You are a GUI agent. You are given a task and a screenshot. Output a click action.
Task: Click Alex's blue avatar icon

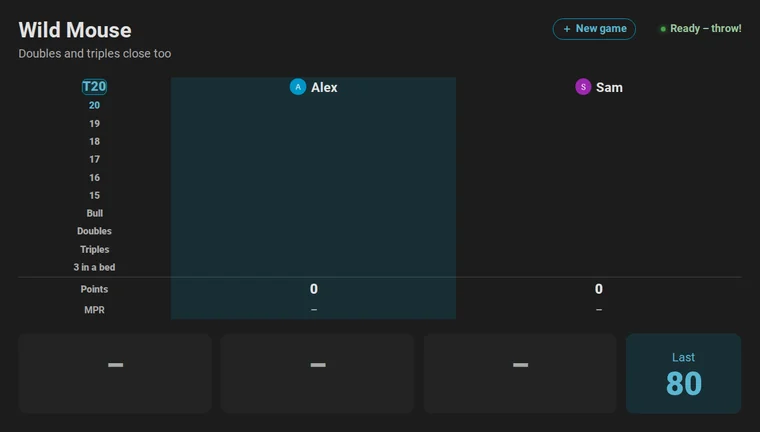tap(298, 87)
